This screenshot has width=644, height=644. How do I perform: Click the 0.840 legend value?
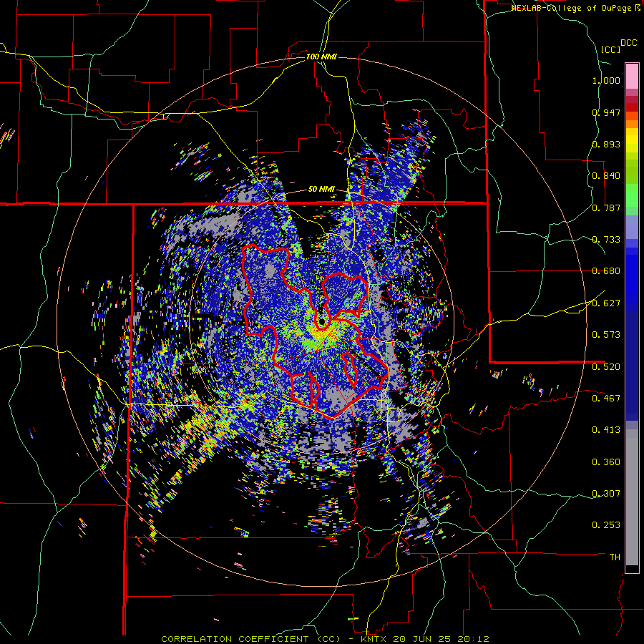606,176
